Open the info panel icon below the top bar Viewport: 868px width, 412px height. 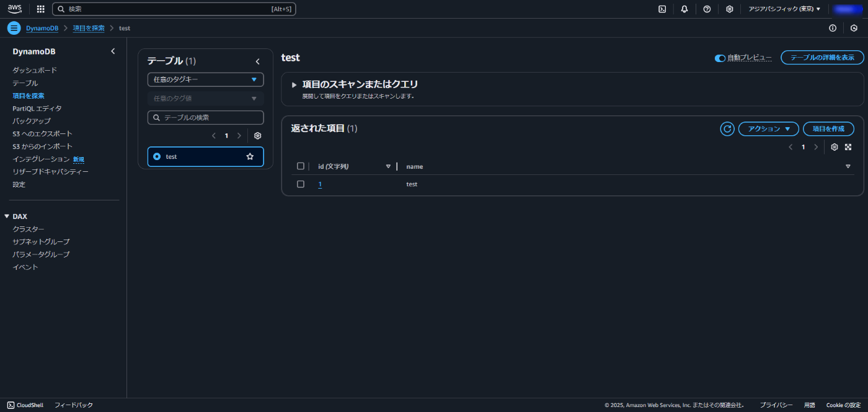coord(833,28)
